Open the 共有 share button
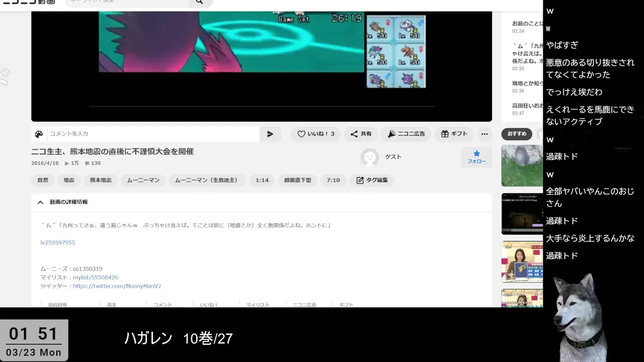The width and height of the screenshot is (644, 362). pos(361,134)
